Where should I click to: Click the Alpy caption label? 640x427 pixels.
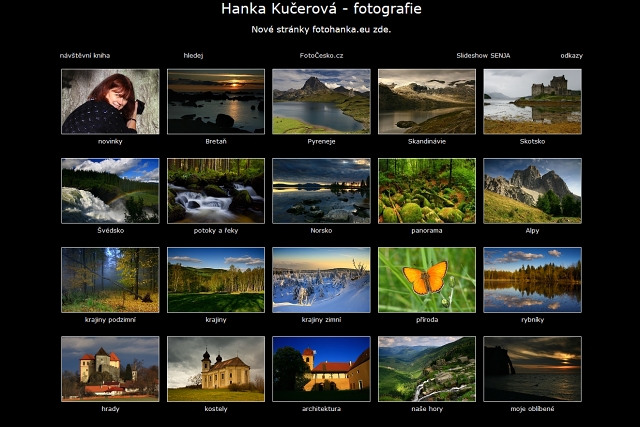click(x=532, y=231)
